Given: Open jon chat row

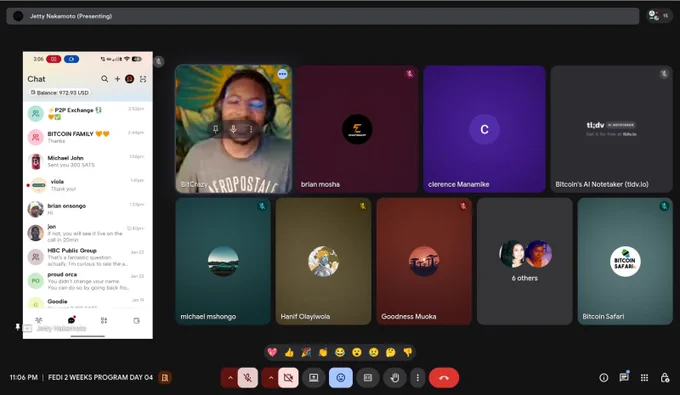Looking at the screenshot, I should click(88, 233).
